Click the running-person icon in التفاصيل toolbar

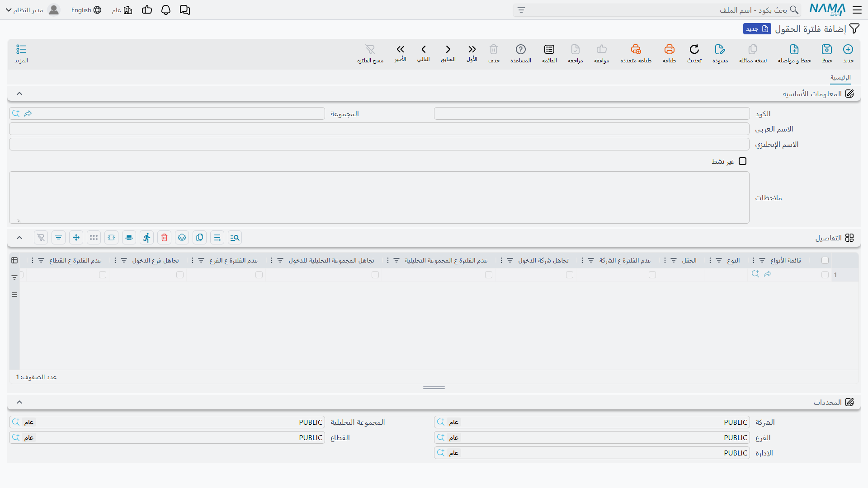click(x=147, y=238)
